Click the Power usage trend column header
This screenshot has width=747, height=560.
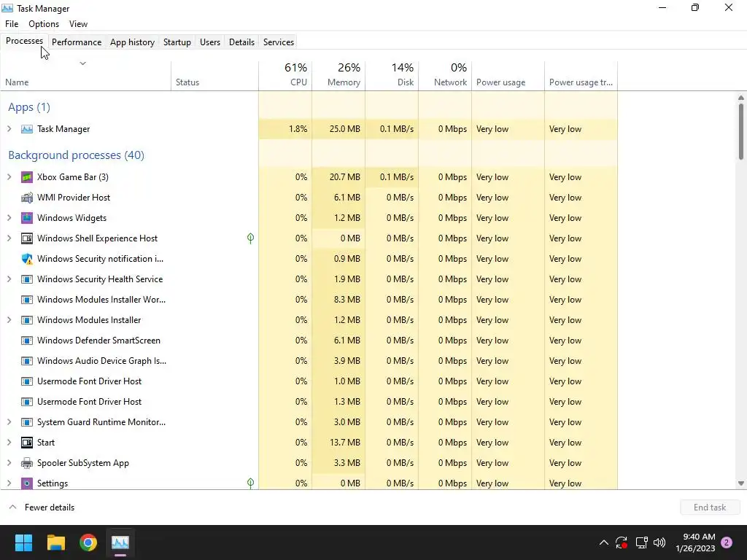pos(581,75)
